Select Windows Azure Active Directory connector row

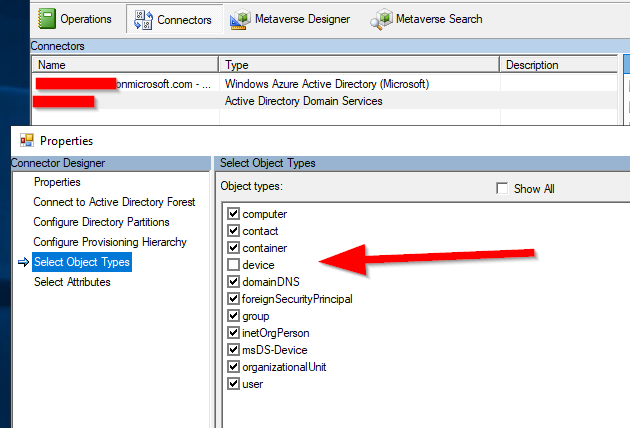(325, 84)
